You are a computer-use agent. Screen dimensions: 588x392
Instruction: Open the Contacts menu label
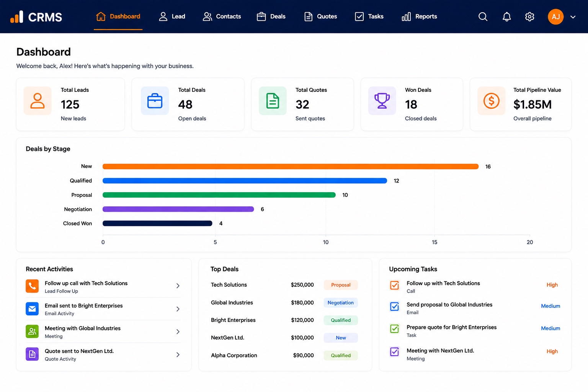point(229,16)
